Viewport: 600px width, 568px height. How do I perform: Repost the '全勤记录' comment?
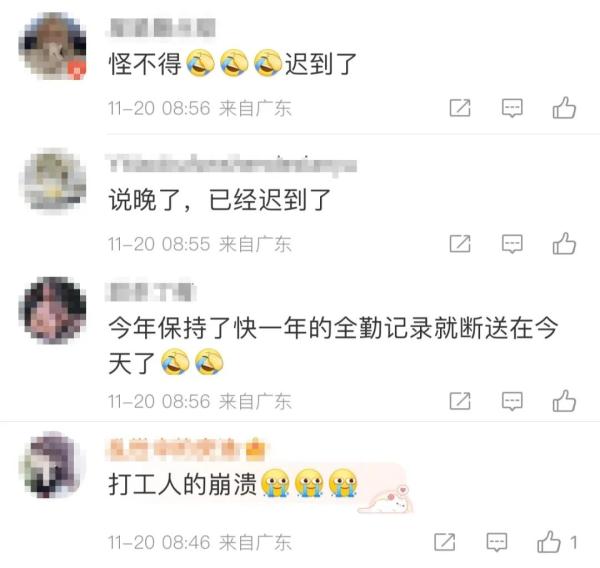tap(460, 401)
